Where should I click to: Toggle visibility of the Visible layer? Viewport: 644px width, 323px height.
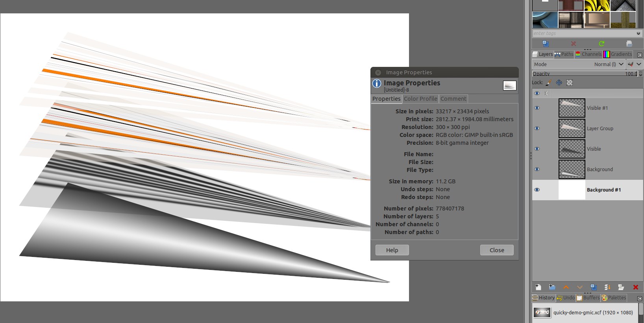537,149
